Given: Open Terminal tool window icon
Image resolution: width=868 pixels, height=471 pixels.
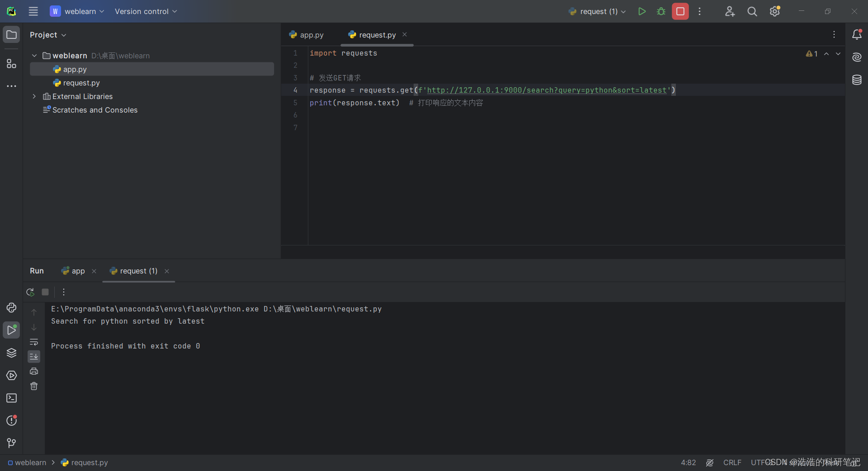Looking at the screenshot, I should click(x=11, y=398).
